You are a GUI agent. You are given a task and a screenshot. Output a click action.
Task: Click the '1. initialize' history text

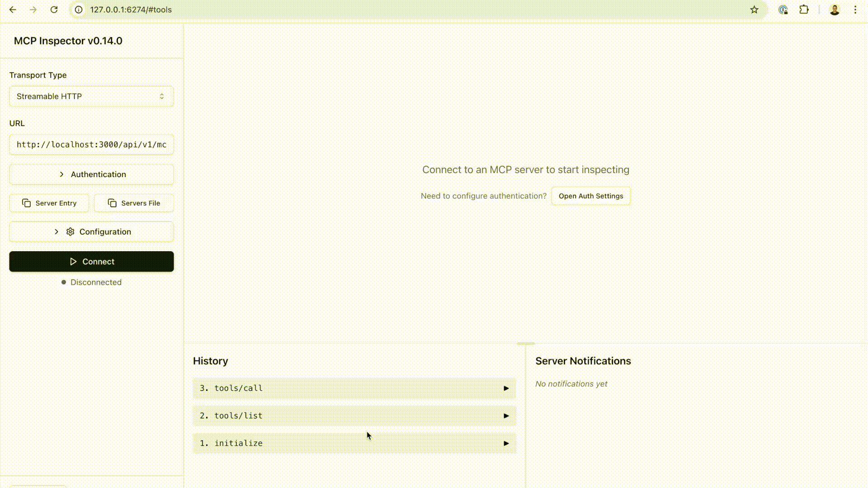(x=231, y=443)
